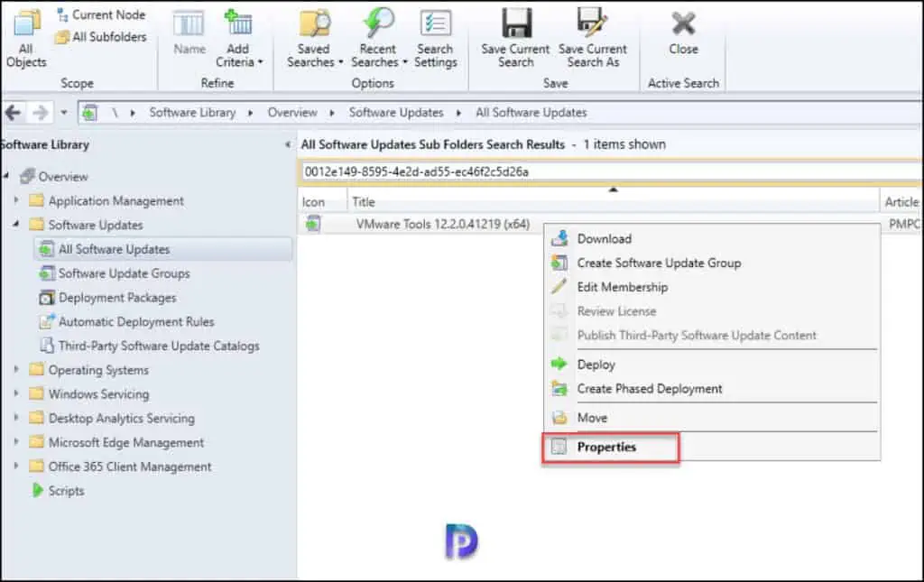
Task: Select Software Updates folder in tree
Action: [87, 225]
